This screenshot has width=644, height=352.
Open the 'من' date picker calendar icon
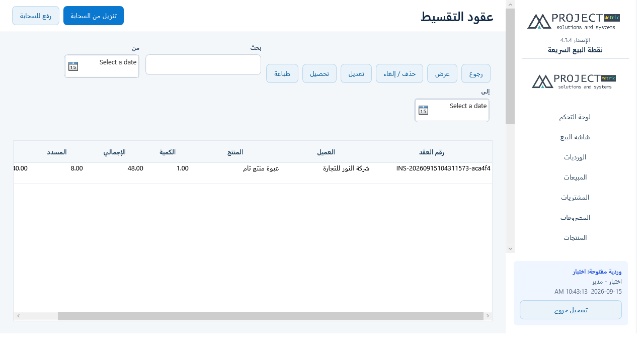73,66
